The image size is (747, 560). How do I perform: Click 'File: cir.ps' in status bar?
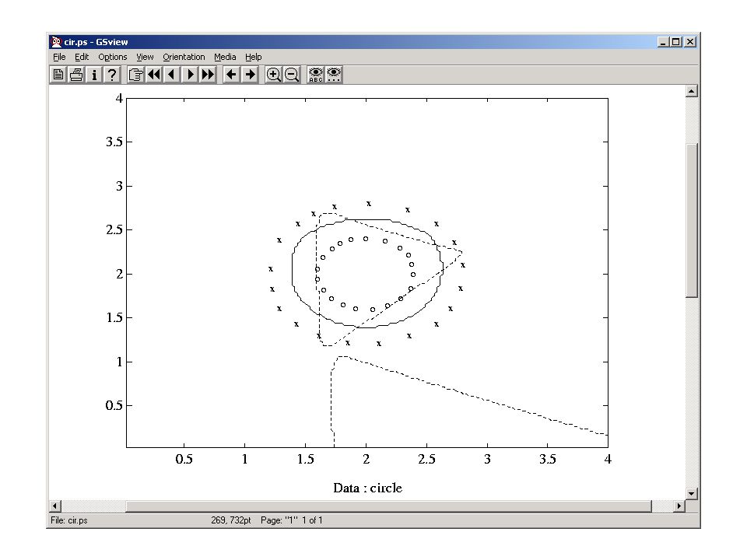tap(69, 520)
